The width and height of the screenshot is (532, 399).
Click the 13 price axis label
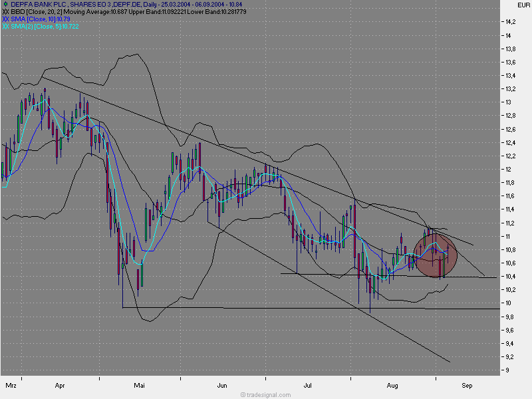[508, 102]
